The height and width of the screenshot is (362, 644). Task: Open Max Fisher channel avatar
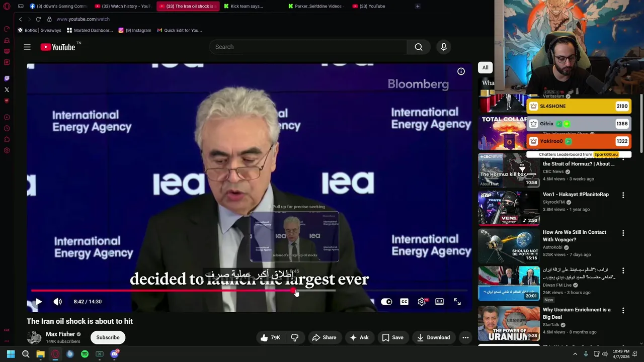34,337
